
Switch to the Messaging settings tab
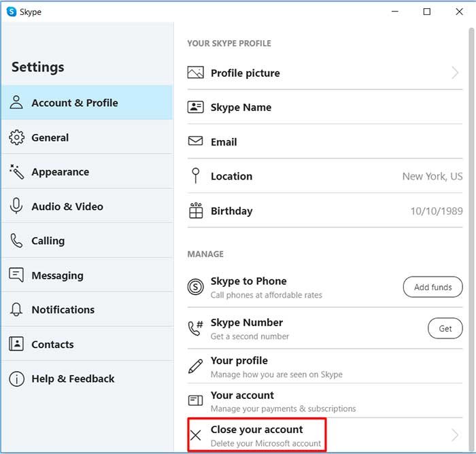87,275
